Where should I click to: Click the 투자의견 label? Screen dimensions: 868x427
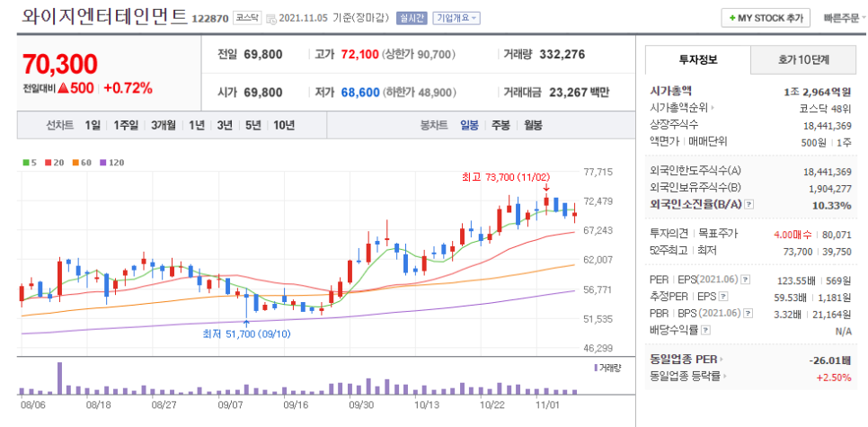pos(669,235)
